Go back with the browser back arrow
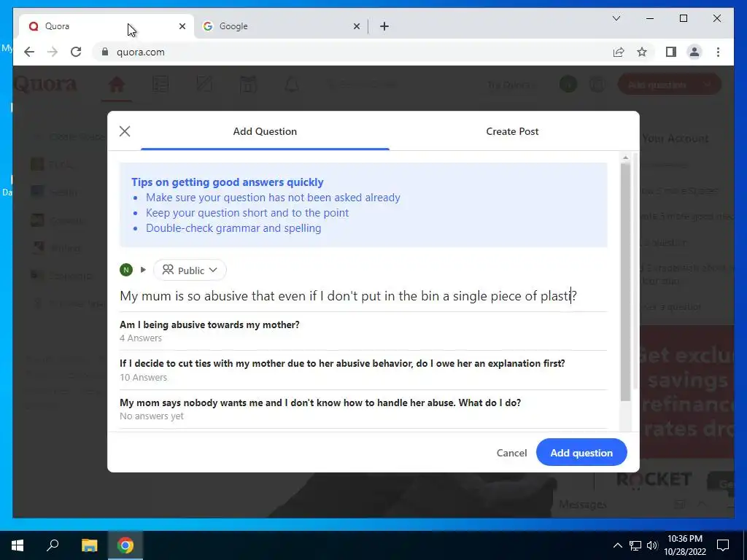 pos(29,52)
